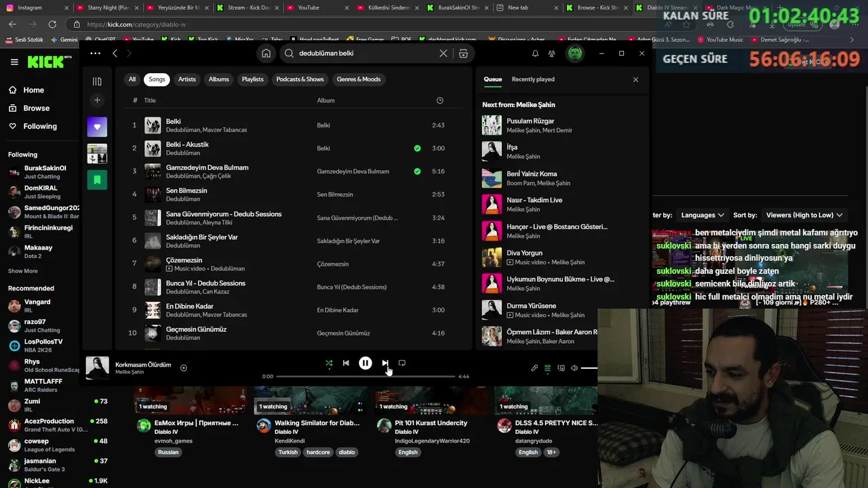Image resolution: width=868 pixels, height=488 pixels.
Task: Adjust the Spotify volume slider
Action: pos(589,368)
